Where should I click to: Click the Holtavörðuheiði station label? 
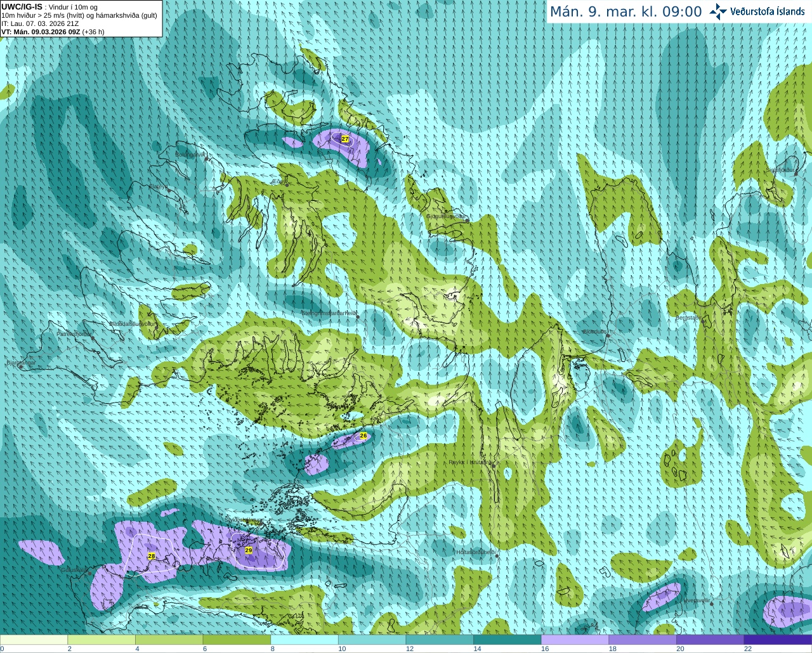[x=476, y=552]
